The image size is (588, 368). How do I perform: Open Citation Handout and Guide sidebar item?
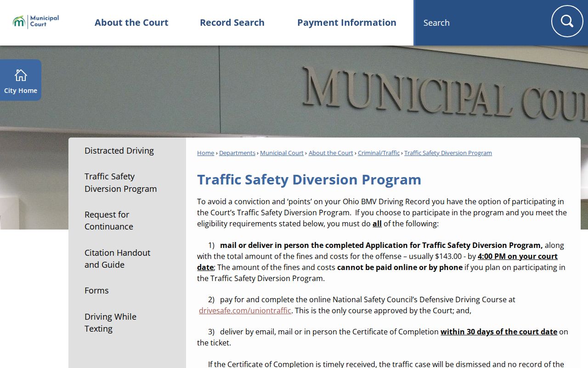pyautogui.click(x=117, y=259)
